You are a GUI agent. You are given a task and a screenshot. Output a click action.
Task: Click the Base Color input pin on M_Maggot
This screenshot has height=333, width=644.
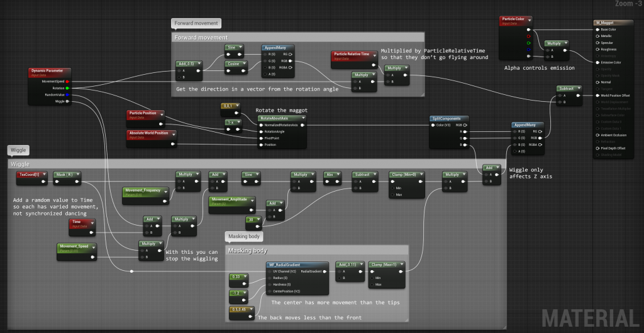(x=597, y=30)
